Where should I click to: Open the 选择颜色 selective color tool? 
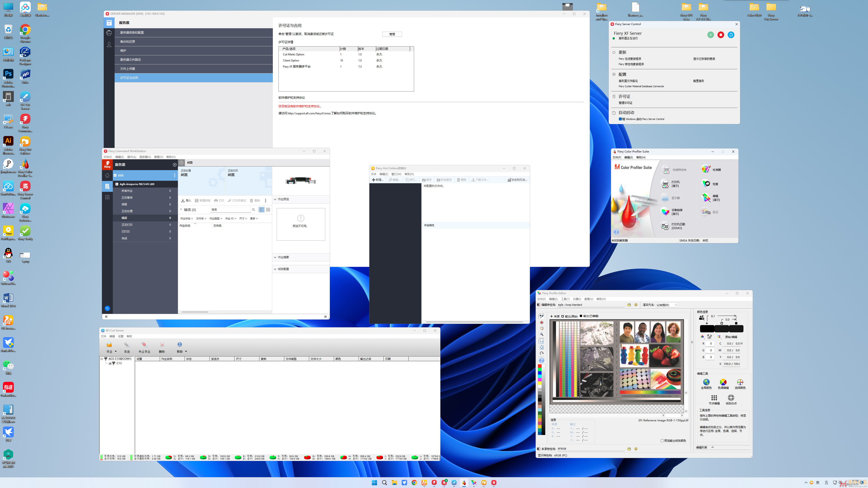[740, 384]
